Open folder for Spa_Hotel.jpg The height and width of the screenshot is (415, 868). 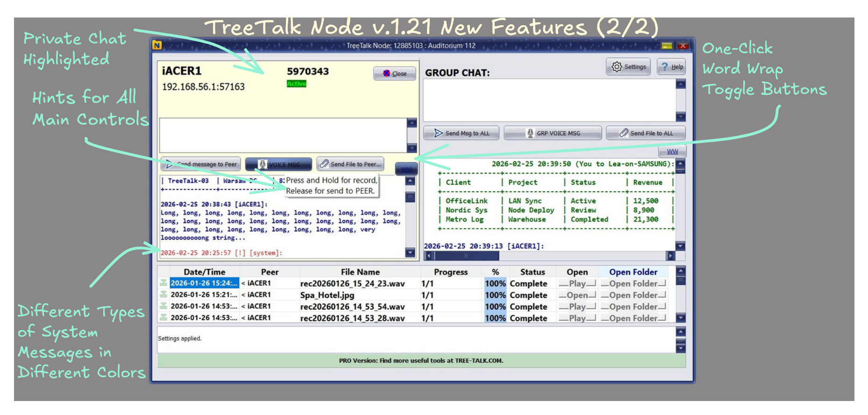(x=633, y=295)
